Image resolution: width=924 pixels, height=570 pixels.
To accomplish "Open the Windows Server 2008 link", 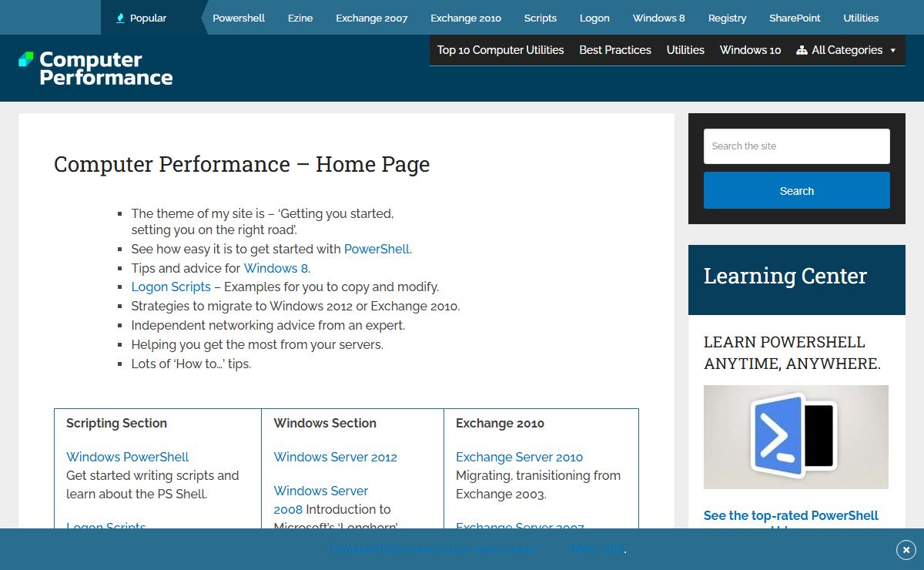I will coord(321,499).
